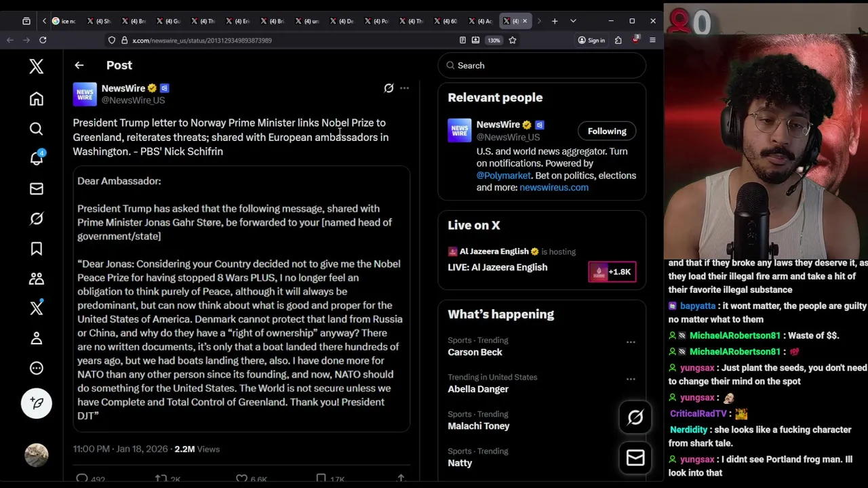868x488 pixels.
Task: Open Premium X icon in sidebar
Action: [37, 308]
